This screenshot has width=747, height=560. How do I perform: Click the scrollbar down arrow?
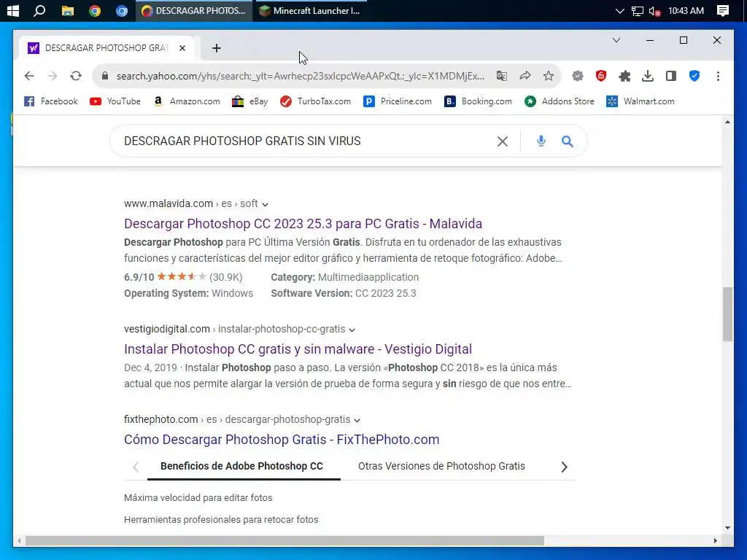click(727, 528)
